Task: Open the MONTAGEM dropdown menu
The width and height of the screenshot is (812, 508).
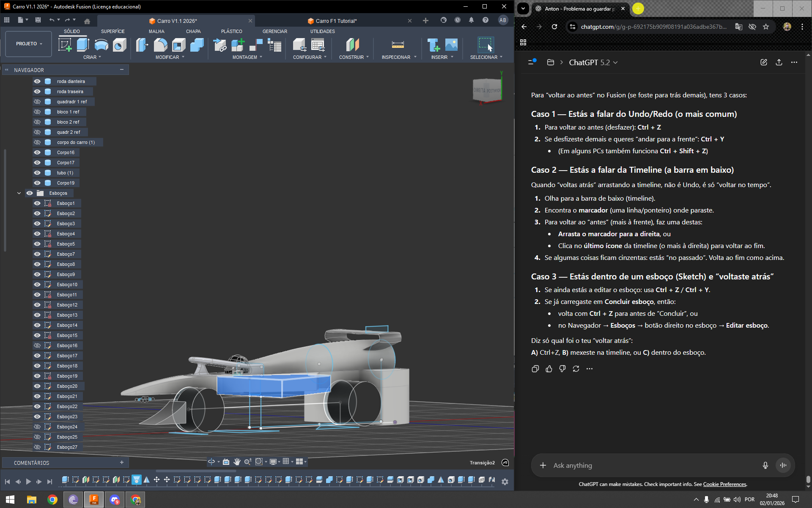Action: (x=247, y=57)
